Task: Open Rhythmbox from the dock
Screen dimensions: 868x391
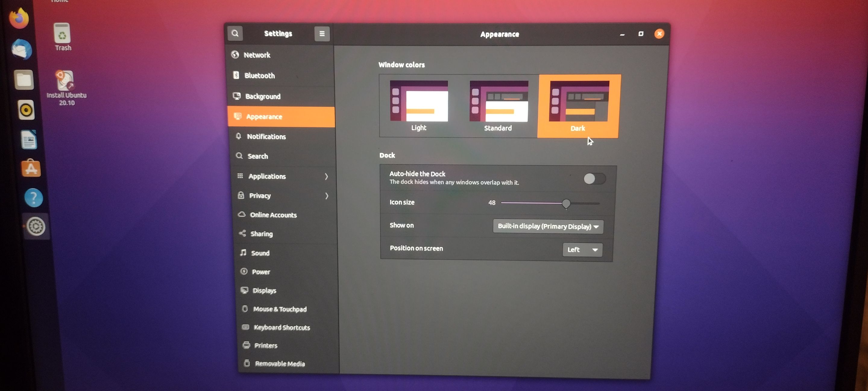Action: click(26, 110)
